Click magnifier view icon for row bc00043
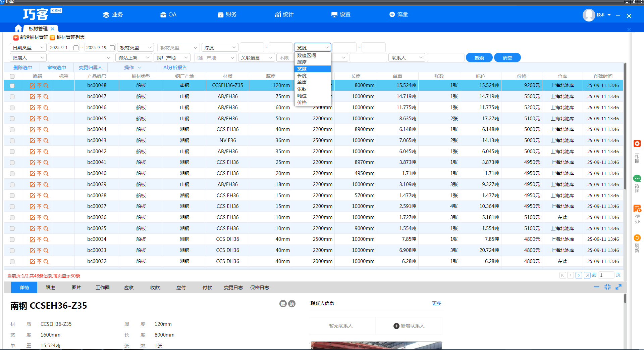 tap(46, 141)
